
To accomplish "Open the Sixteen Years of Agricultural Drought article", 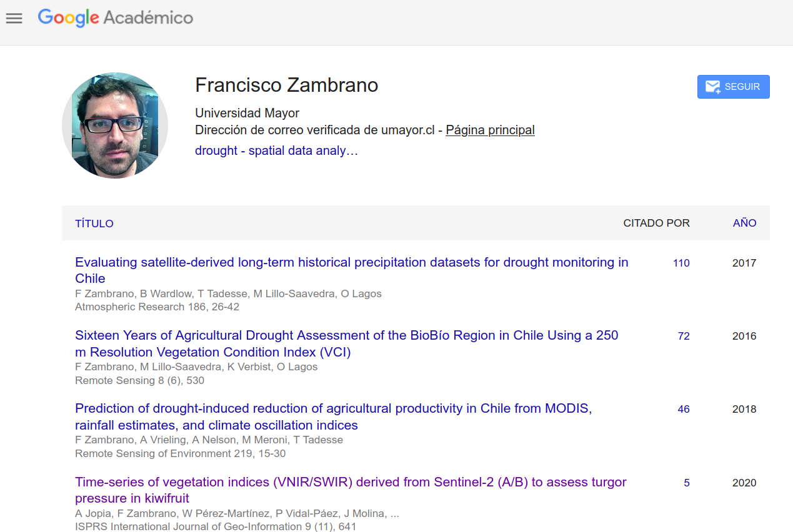I will tap(346, 336).
